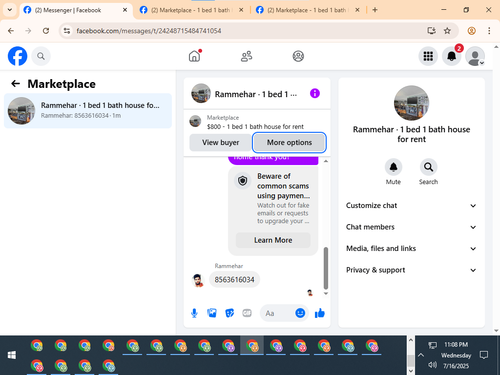Click the purple conversation information icon
Screen dimensions: 500x375
click(x=315, y=93)
